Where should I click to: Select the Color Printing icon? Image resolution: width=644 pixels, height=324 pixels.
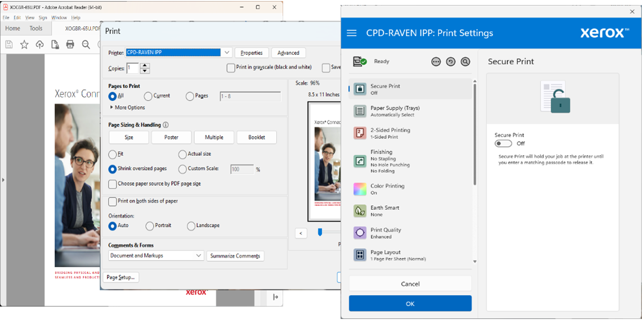pos(360,189)
